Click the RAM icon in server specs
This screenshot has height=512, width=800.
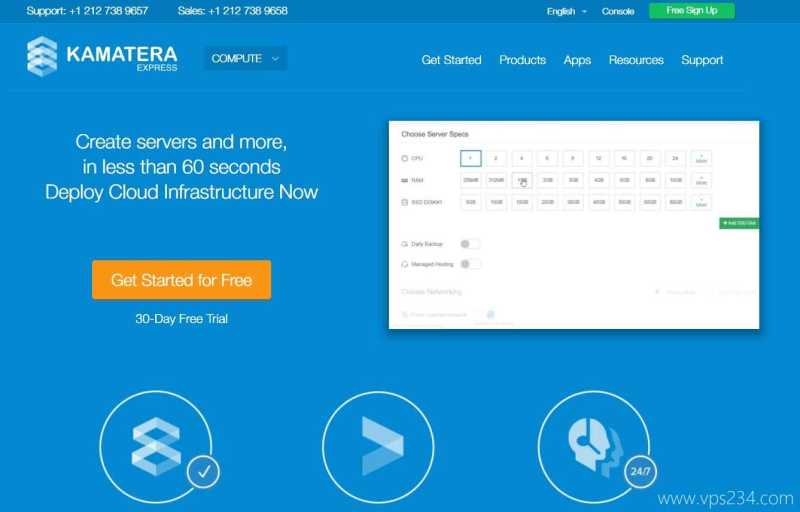(x=405, y=180)
